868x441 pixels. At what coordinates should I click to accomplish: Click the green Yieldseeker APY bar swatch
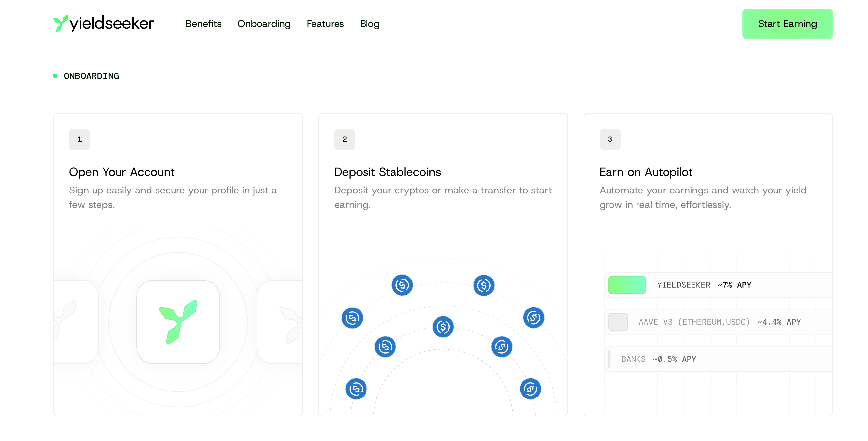click(x=626, y=285)
